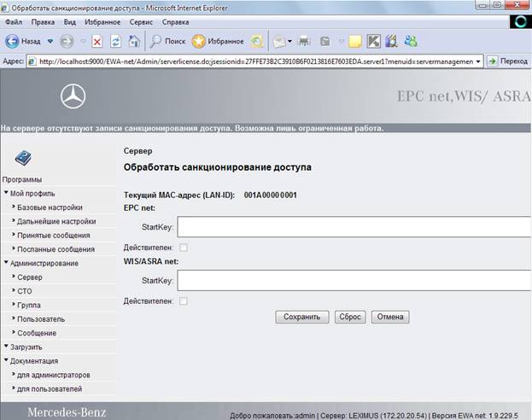Click the red X Stop icon
Image resolution: width=532 pixels, height=420 pixels.
97,42
